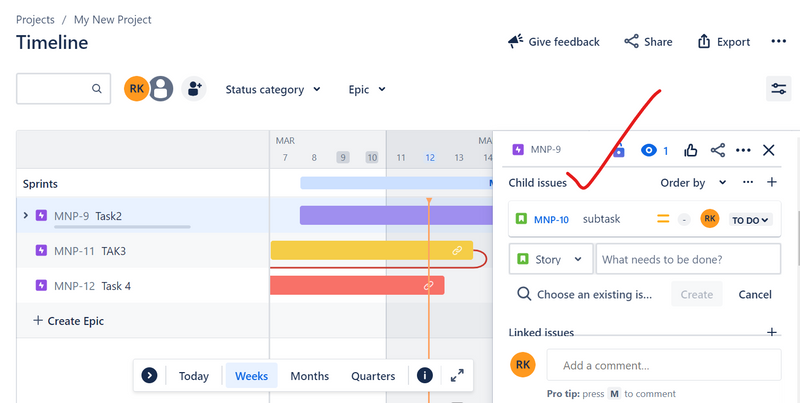The width and height of the screenshot is (800, 403).
Task: Click the add people icon
Action: coord(193,89)
